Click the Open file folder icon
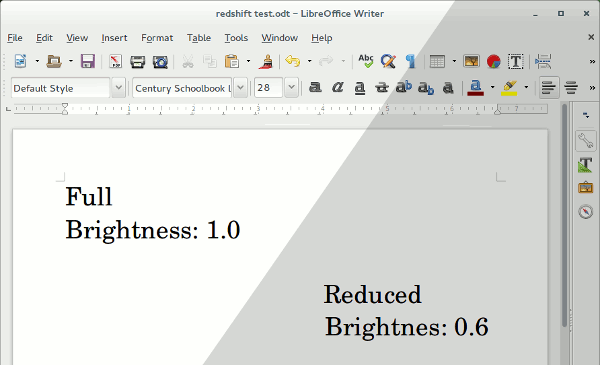 click(54, 61)
